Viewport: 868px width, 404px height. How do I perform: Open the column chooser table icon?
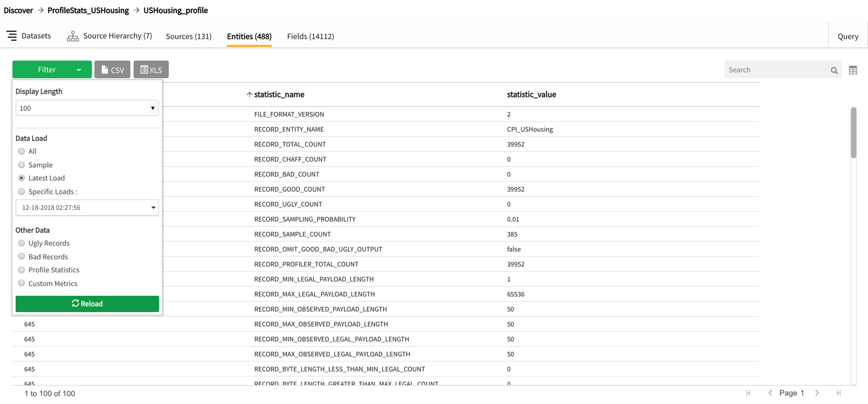[853, 70]
